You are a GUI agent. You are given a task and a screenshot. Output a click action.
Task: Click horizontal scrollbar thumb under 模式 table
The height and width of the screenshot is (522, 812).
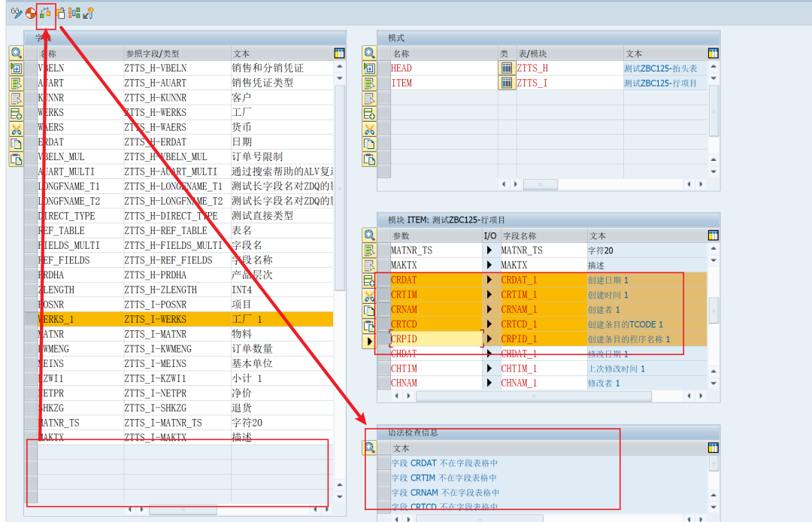tap(541, 184)
